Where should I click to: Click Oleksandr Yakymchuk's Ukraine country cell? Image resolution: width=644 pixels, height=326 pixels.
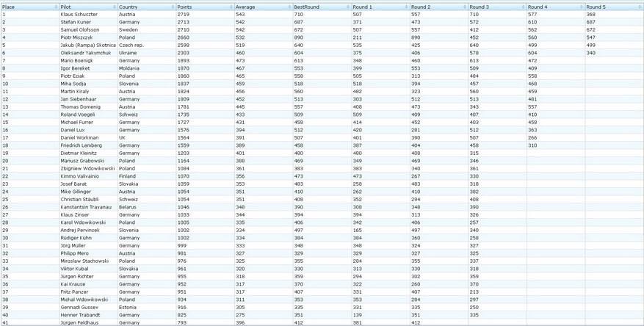pos(128,53)
